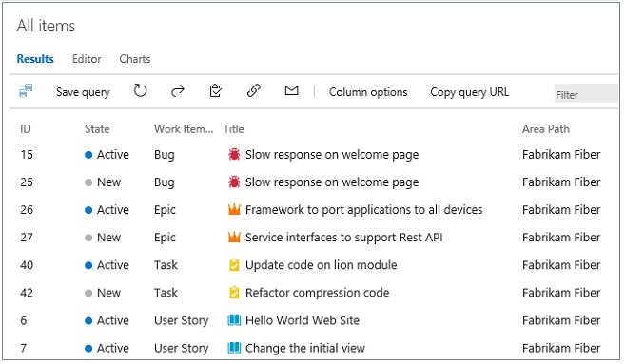Select ID cell 6

(24, 320)
